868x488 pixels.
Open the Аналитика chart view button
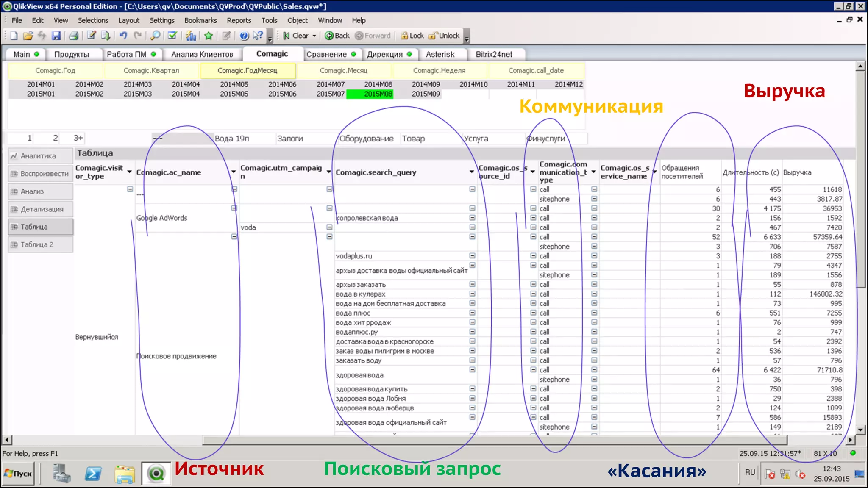coord(41,156)
